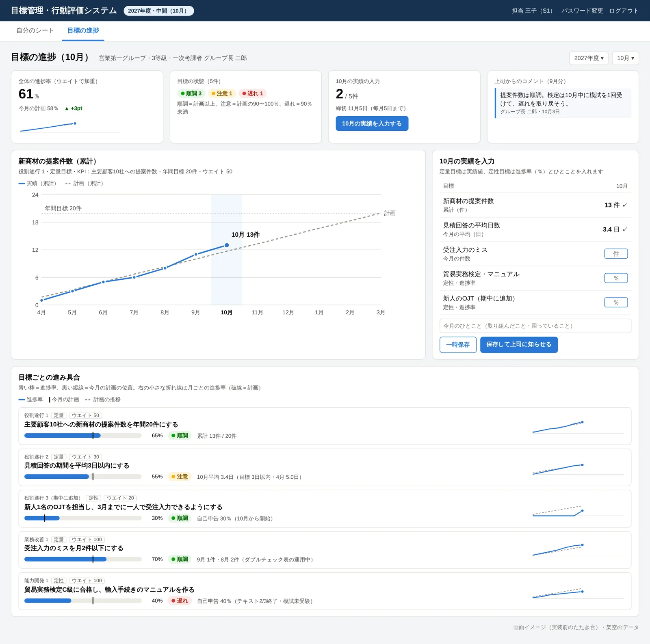The width and height of the screenshot is (650, 644).
Task: Select the 目標の進捗 tab
Action: [83, 31]
